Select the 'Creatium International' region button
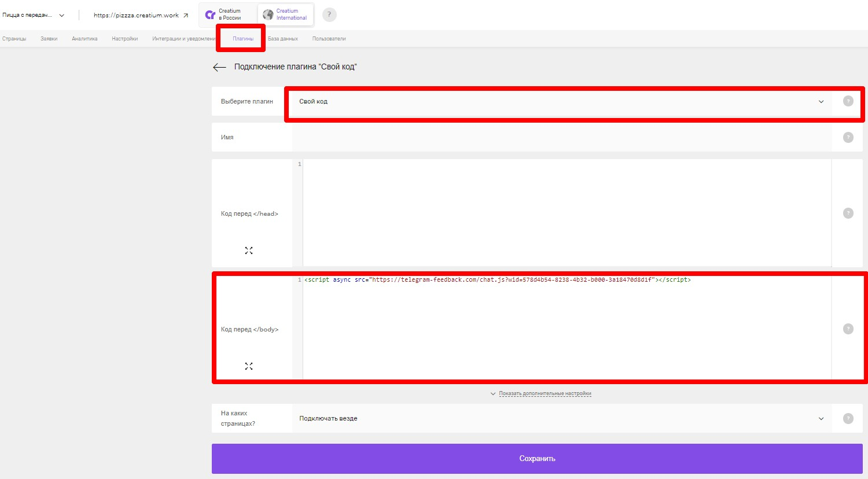The height and width of the screenshot is (479, 868). click(285, 14)
